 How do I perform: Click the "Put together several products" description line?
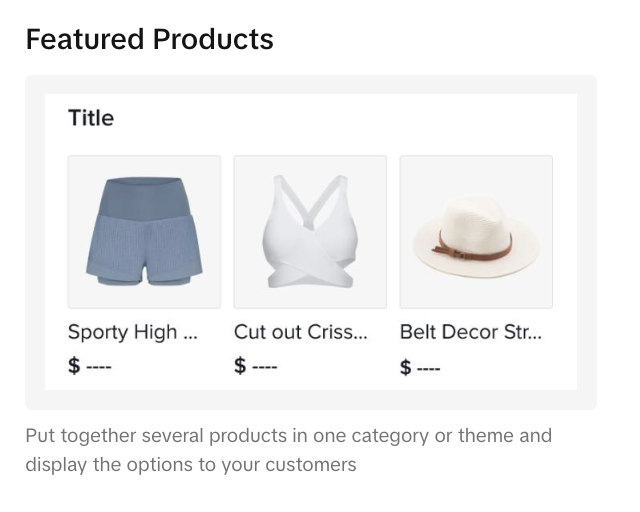[x=288, y=437]
